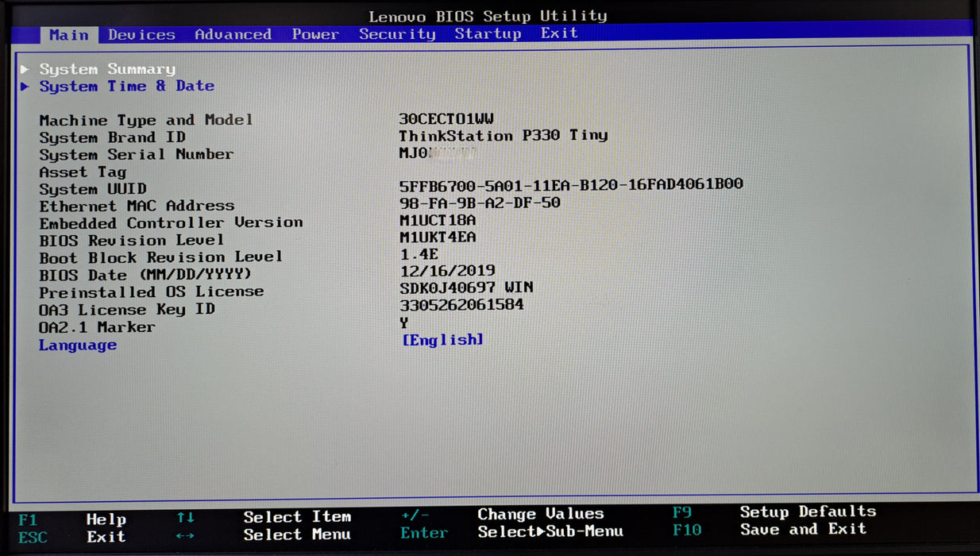Click the BIOS Date (MM/DD/YYYY) label
This screenshot has width=980, height=556.
[x=146, y=275]
